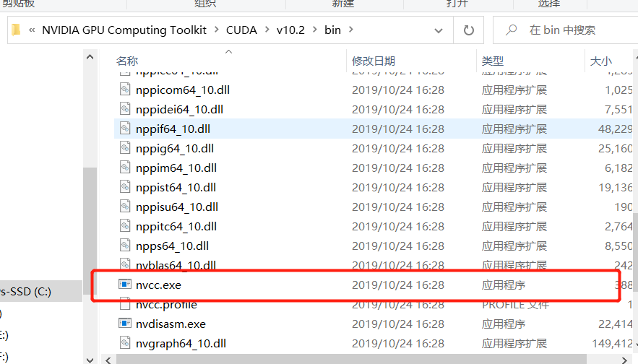The height and width of the screenshot is (364, 638).
Task: Sort by the 类型 column header
Action: click(493, 61)
